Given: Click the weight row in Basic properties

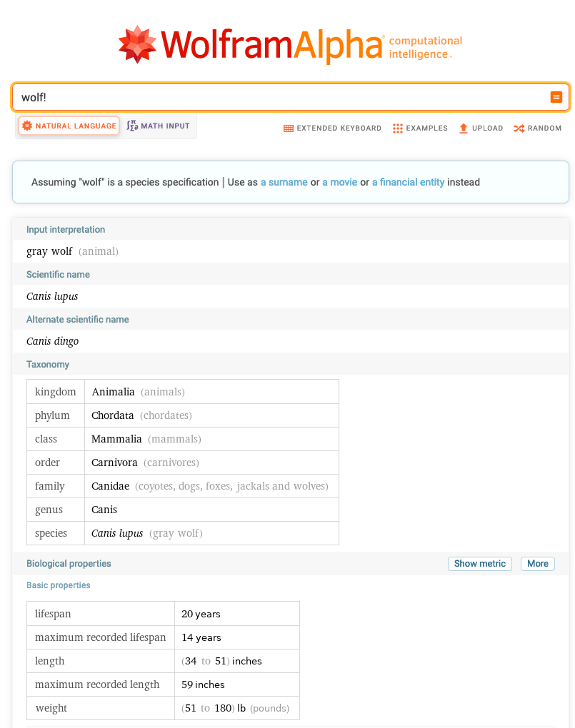Looking at the screenshot, I should point(163,708).
